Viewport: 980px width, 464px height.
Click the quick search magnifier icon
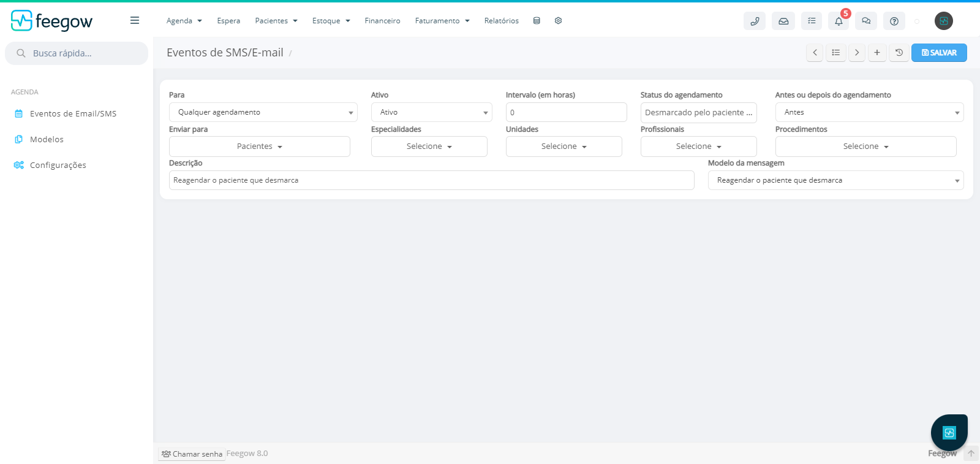coord(21,53)
